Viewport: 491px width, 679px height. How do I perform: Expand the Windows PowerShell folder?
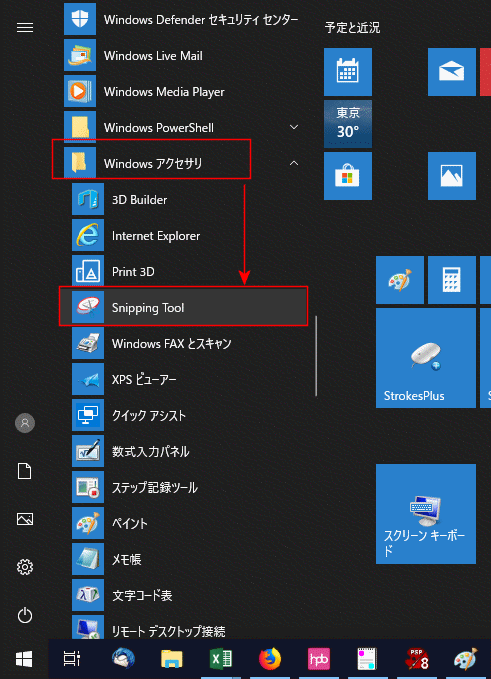click(x=294, y=127)
